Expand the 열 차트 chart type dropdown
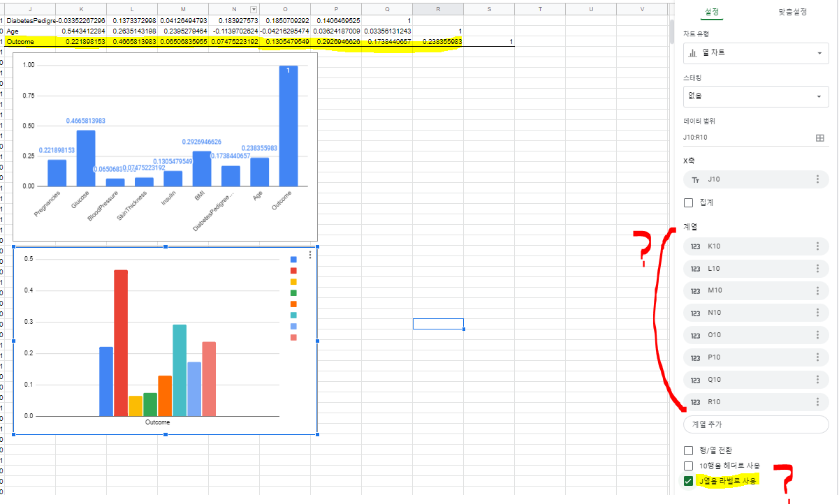839x504 pixels. pyautogui.click(x=756, y=53)
